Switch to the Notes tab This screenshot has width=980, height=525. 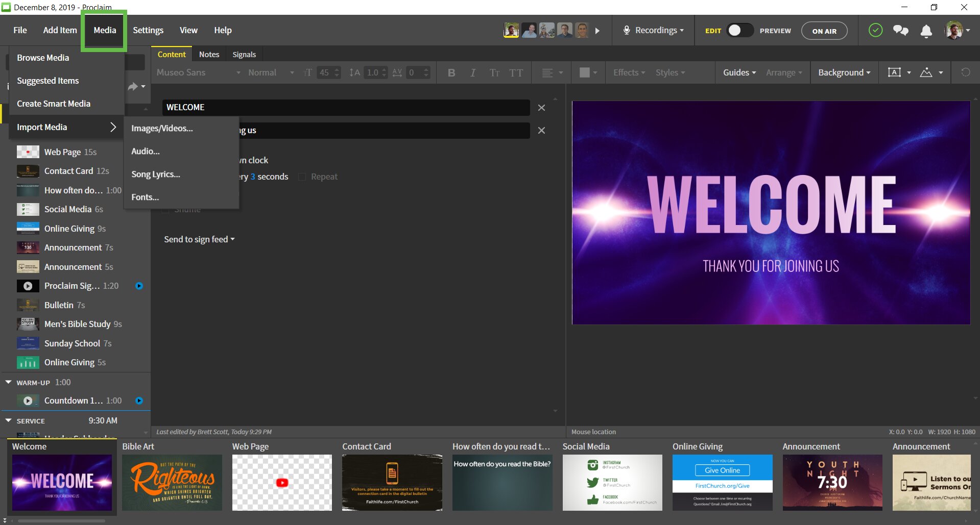click(x=209, y=55)
